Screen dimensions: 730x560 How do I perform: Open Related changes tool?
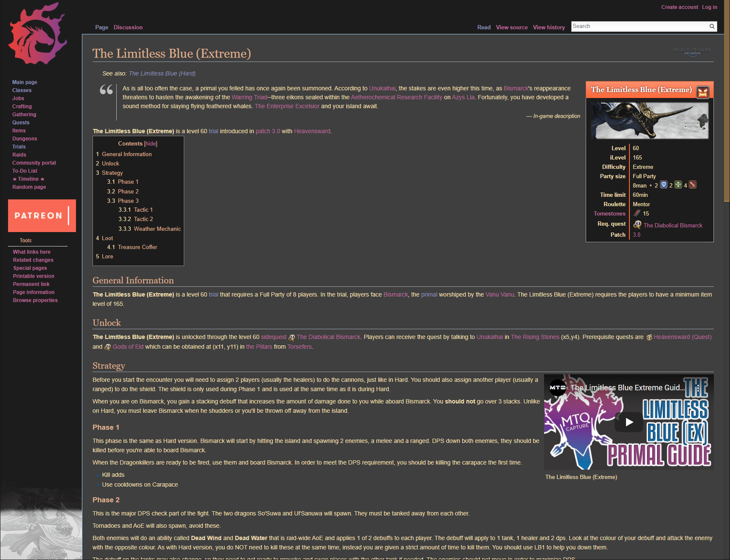point(33,260)
